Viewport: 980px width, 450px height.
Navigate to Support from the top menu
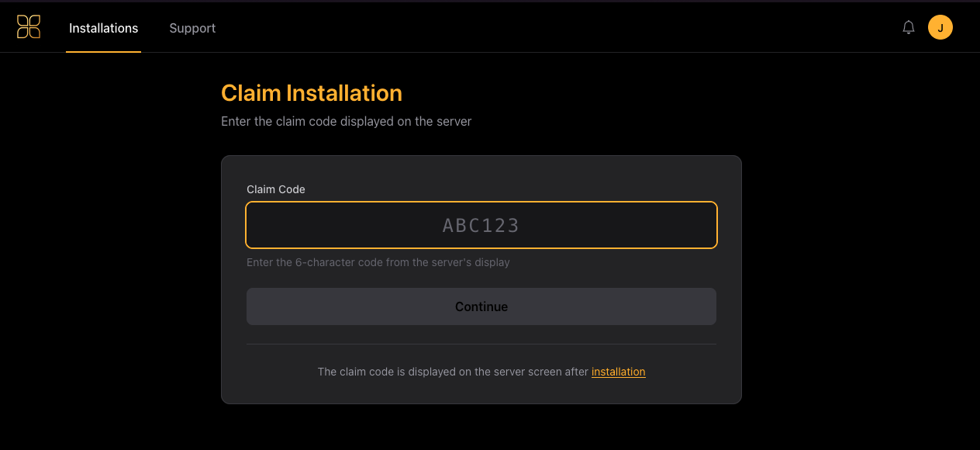pyautogui.click(x=192, y=27)
